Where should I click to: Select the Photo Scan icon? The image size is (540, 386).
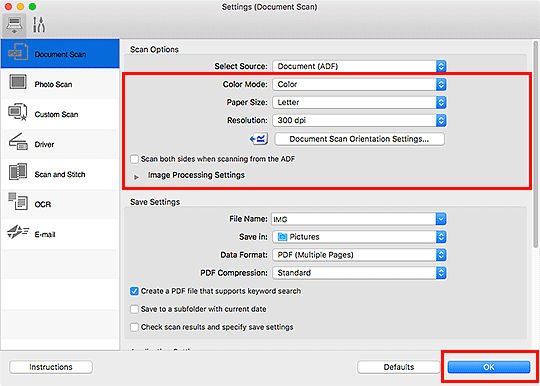tap(18, 82)
